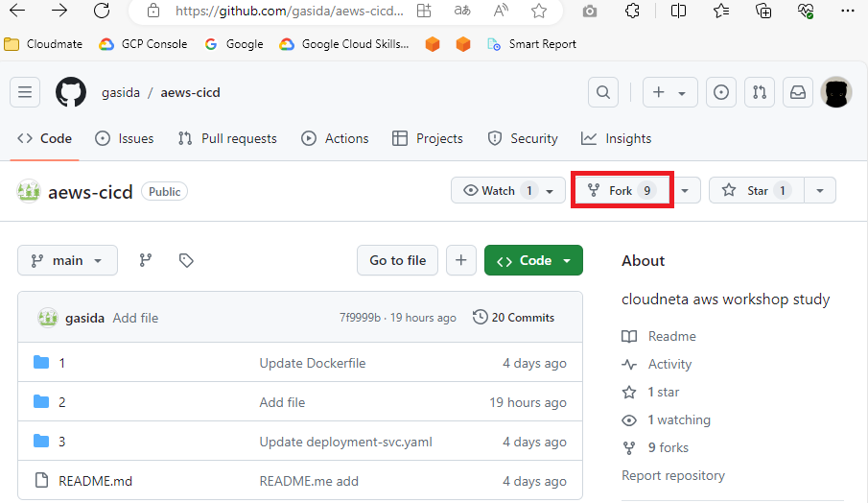Expand star lists dropdown arrow

pyautogui.click(x=820, y=191)
